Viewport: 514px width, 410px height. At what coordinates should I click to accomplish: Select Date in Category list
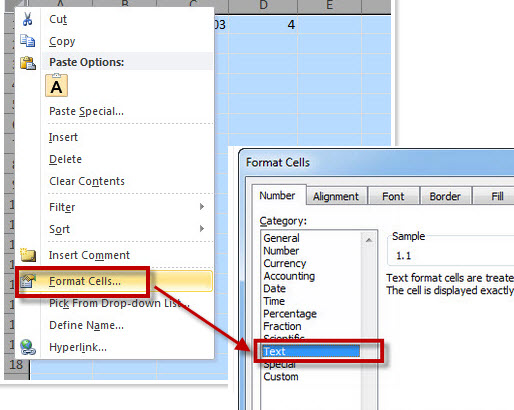coord(274,289)
